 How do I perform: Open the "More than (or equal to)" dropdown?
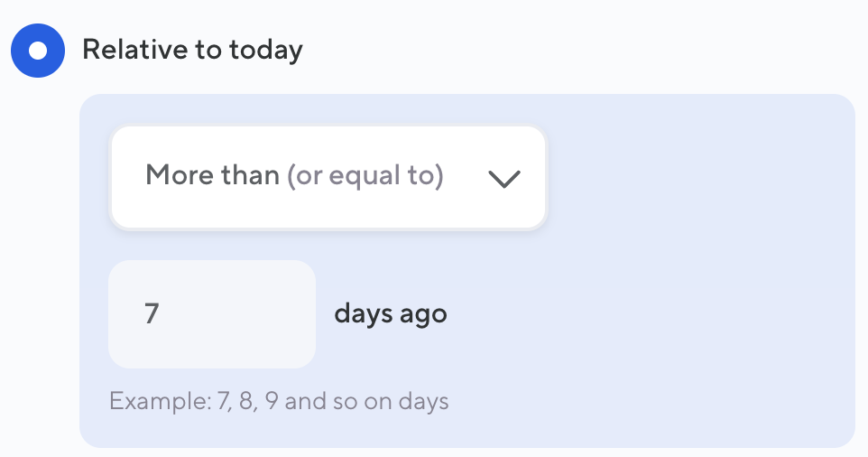tap(328, 176)
